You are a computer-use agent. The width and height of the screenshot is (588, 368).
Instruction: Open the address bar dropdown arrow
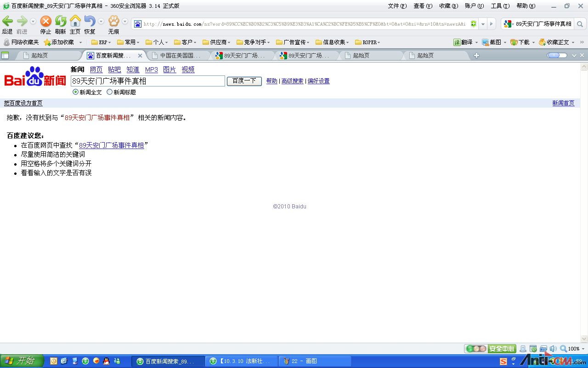[x=483, y=24]
